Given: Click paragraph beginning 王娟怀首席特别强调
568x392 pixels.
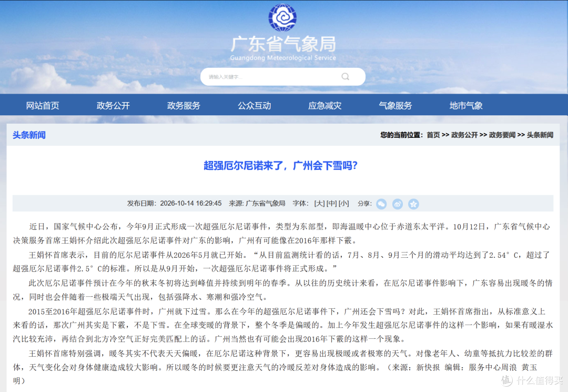Looking at the screenshot, I should point(282,367).
